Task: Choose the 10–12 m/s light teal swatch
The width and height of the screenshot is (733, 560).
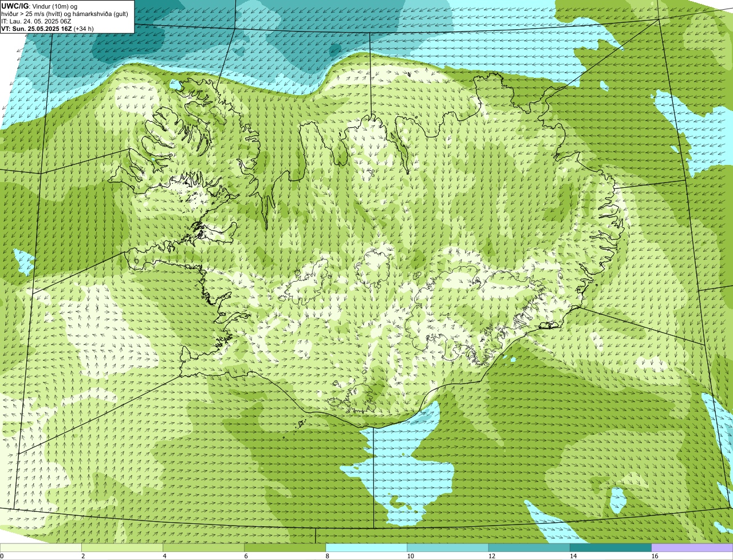Action: [448, 547]
